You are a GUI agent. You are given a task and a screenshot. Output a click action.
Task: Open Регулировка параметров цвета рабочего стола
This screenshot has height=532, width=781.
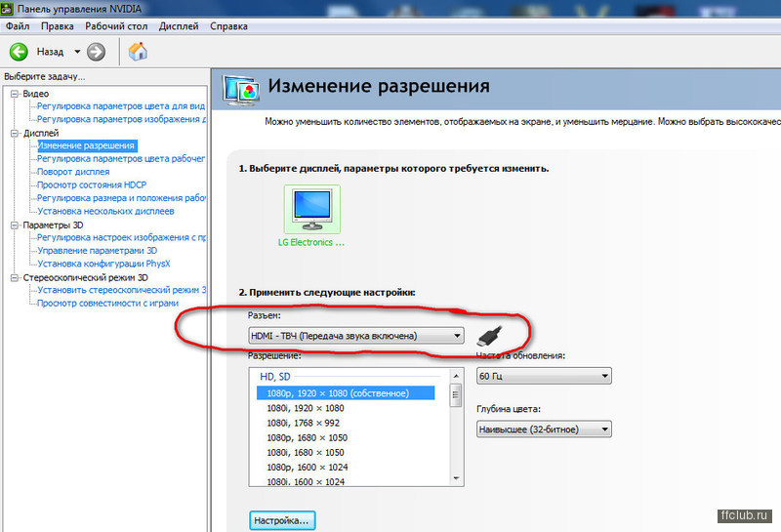121,158
